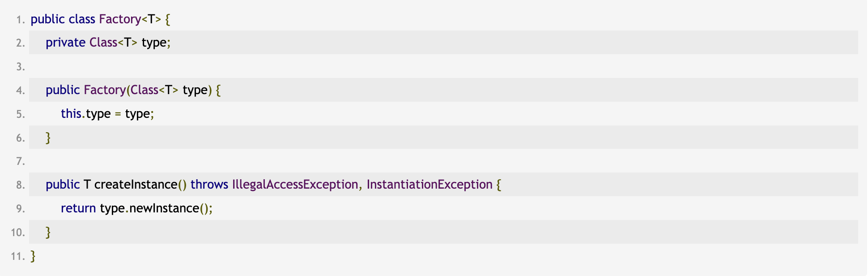Select the Factory class name on line 1
Viewport: 868px width, 276px height.
(x=120, y=20)
